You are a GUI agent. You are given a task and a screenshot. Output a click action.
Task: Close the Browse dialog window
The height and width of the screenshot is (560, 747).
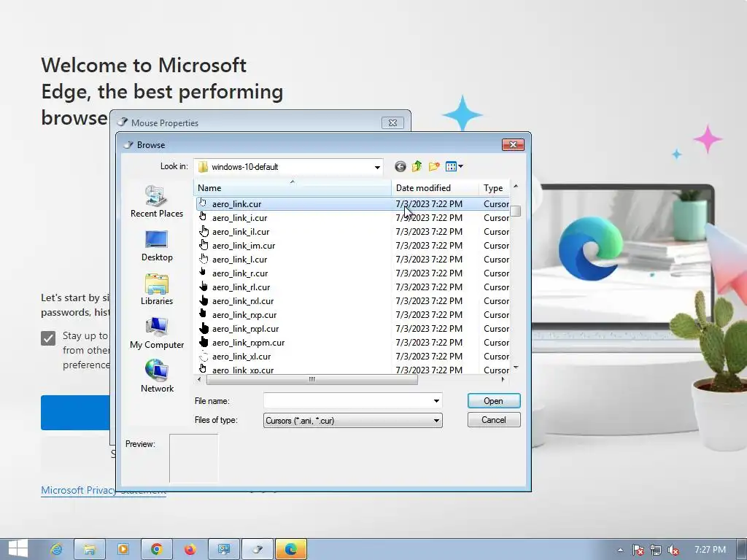(513, 144)
